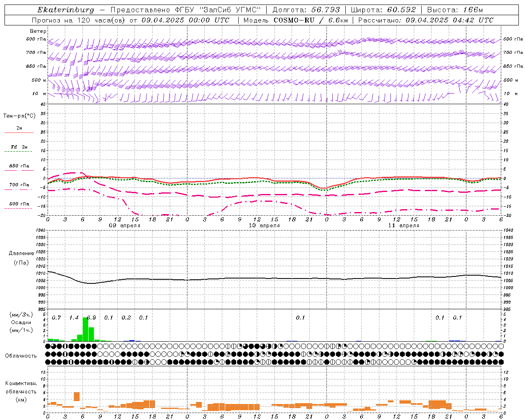The image size is (525, 420).
Task: Select the 'Td 2м' dew point legend entry
Action: 19,147
